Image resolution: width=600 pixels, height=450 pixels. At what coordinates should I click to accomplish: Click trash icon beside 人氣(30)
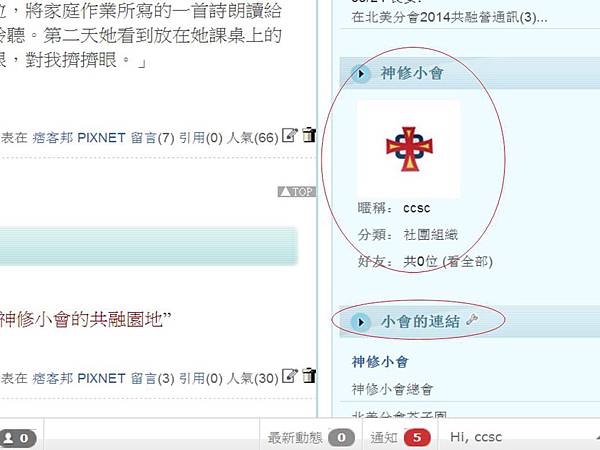pyautogui.click(x=309, y=376)
